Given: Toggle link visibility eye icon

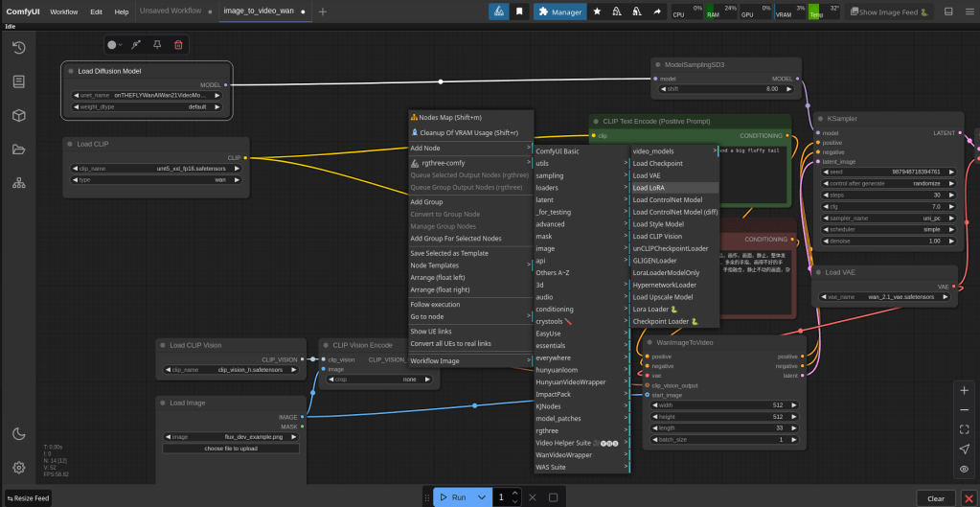Looking at the screenshot, I should (964, 469).
